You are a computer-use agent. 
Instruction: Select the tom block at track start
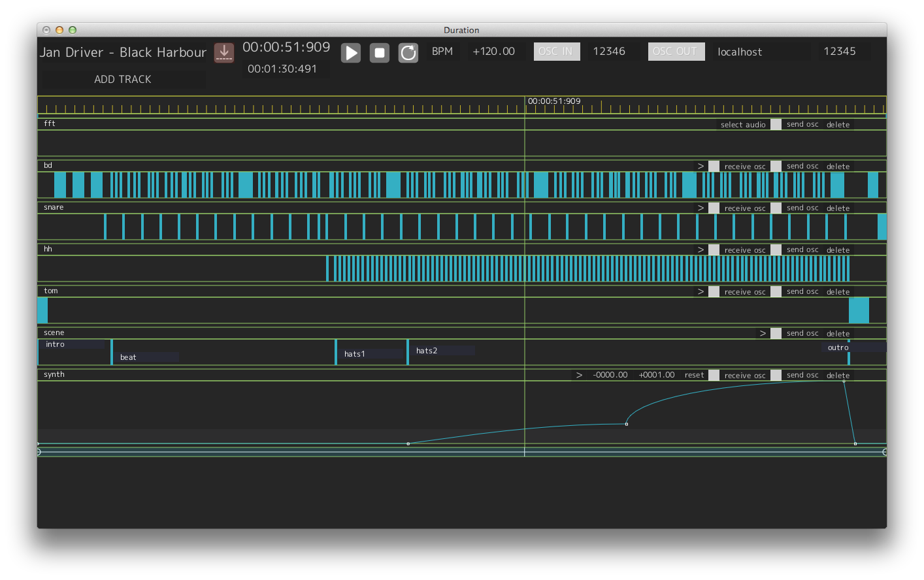(x=42, y=310)
